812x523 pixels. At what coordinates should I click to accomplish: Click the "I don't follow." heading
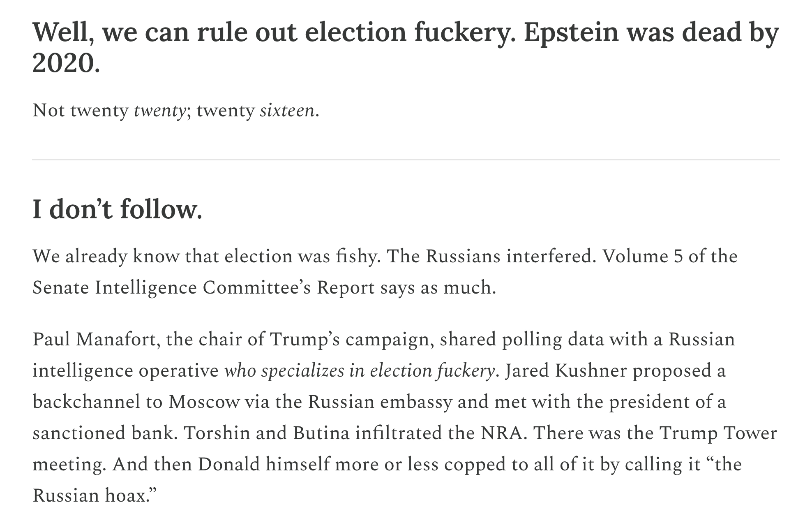click(117, 209)
